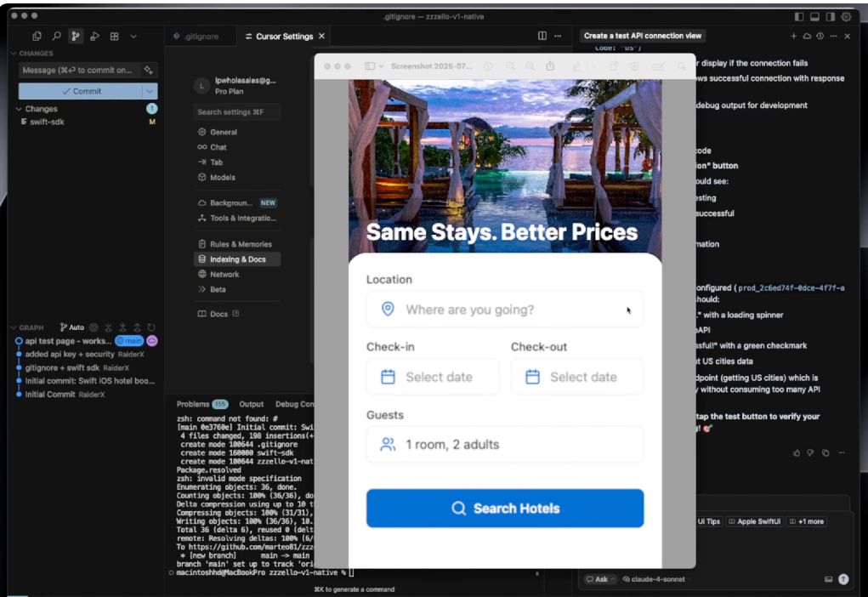This screenshot has height=597, width=868.
Task: Open the Run and Debug view
Action: pyautogui.click(x=94, y=36)
